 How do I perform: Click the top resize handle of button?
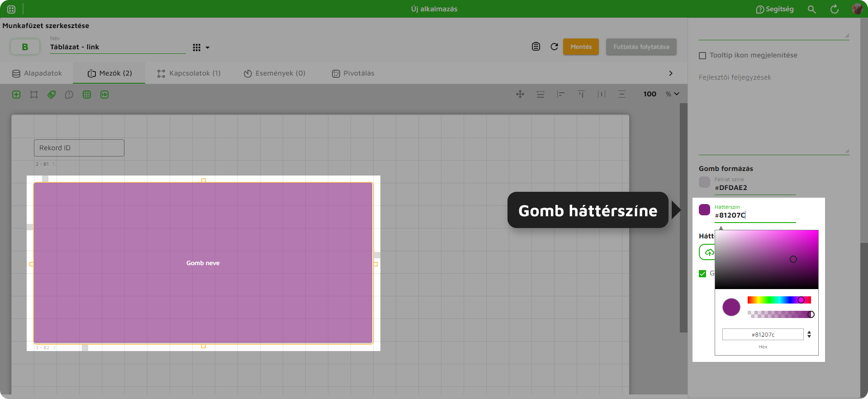pyautogui.click(x=204, y=180)
